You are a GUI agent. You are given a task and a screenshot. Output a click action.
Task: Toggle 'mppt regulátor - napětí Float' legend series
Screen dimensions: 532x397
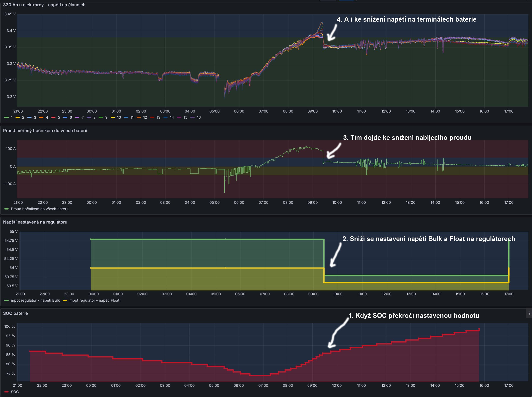click(94, 300)
